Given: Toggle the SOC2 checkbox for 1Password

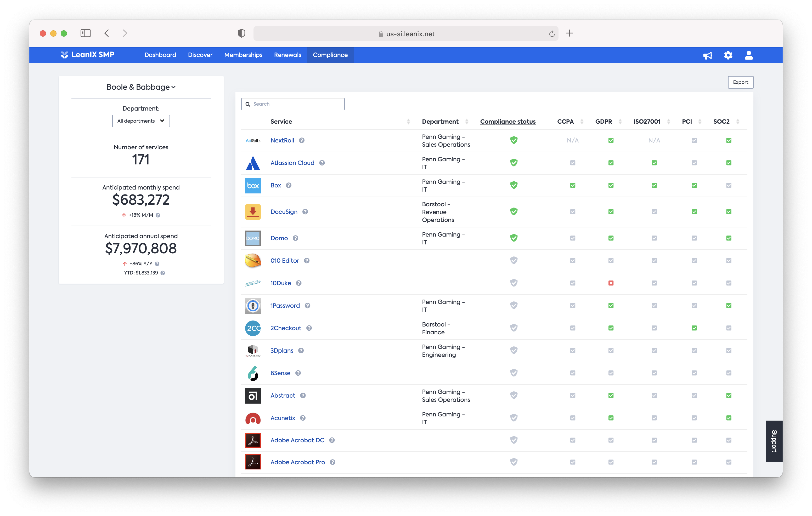Looking at the screenshot, I should pyautogui.click(x=729, y=306).
